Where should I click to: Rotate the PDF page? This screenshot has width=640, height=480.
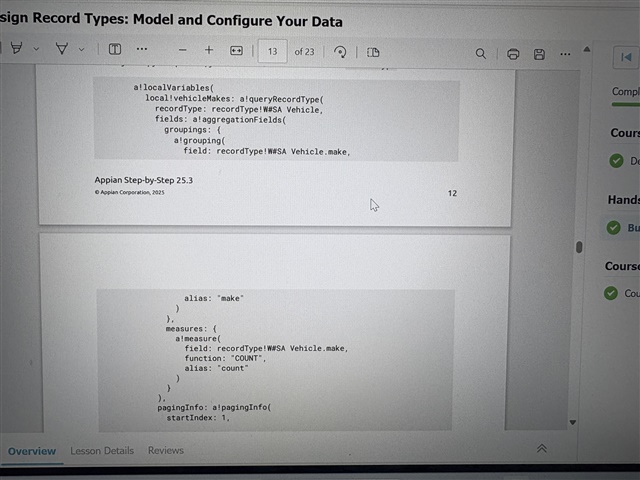(x=340, y=52)
